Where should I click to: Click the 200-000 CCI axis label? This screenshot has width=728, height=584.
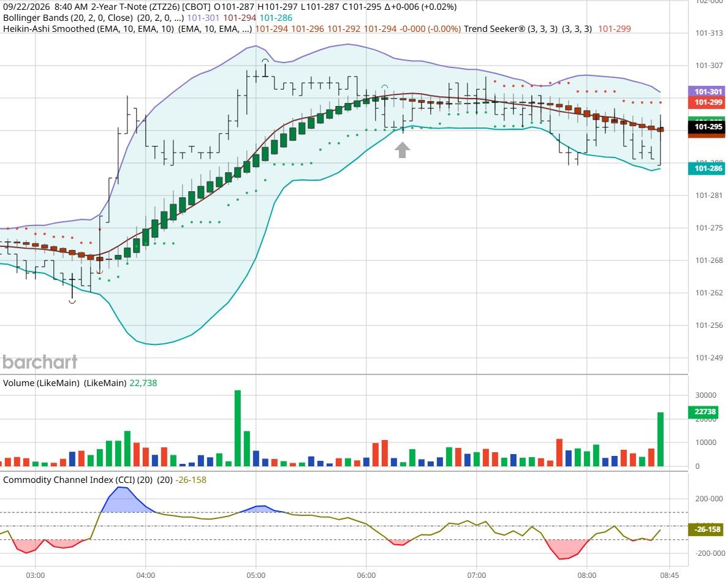pyautogui.click(x=710, y=499)
